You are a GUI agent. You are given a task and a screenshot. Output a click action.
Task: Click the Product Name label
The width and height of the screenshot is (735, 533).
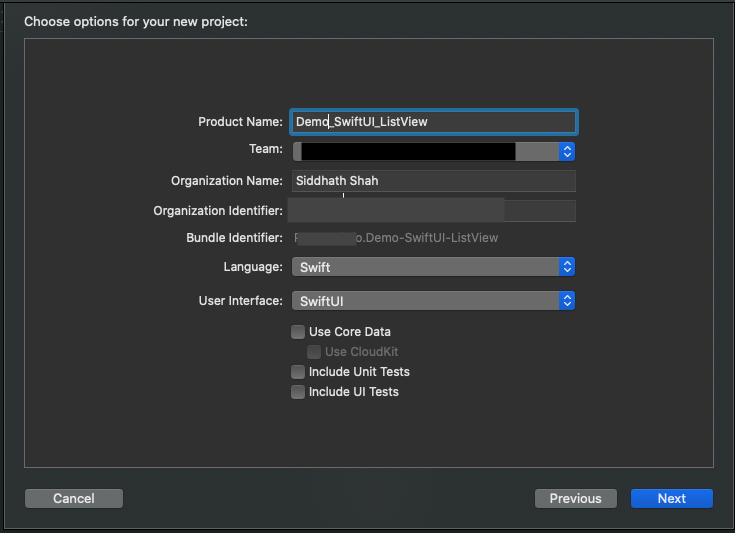click(240, 122)
